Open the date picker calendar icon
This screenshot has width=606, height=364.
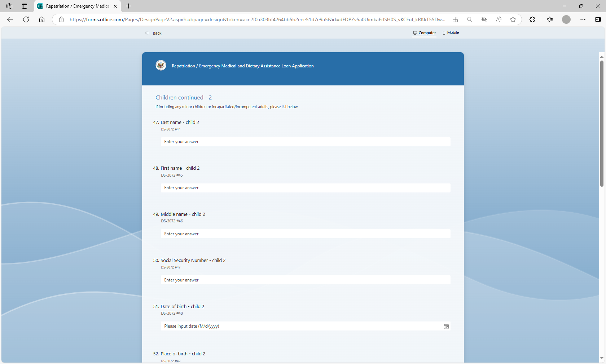(446, 327)
